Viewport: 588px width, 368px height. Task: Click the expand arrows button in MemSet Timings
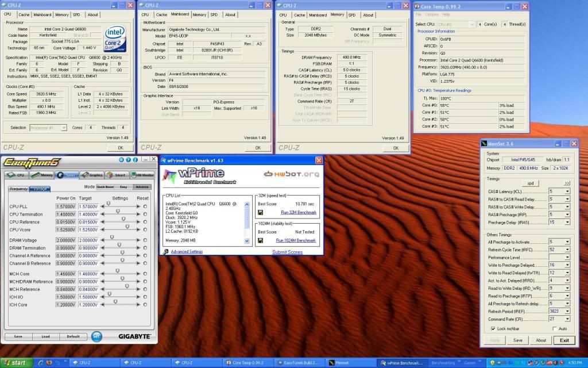567,183
